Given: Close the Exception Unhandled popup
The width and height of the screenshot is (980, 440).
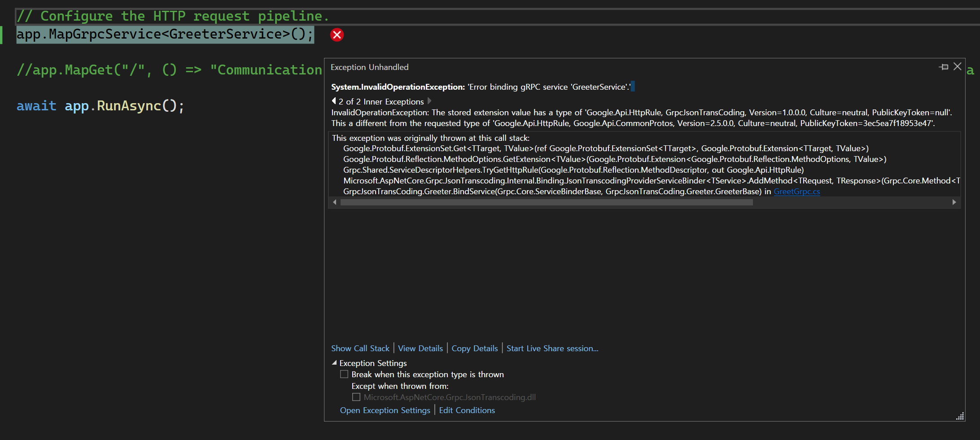Looking at the screenshot, I should coord(957,66).
